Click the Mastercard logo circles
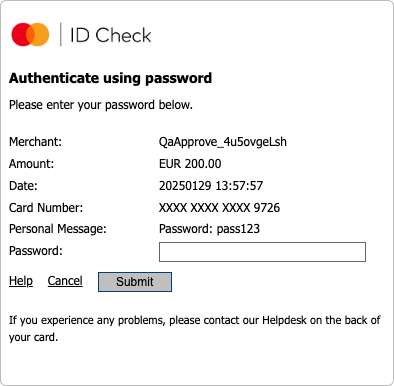 [30, 34]
